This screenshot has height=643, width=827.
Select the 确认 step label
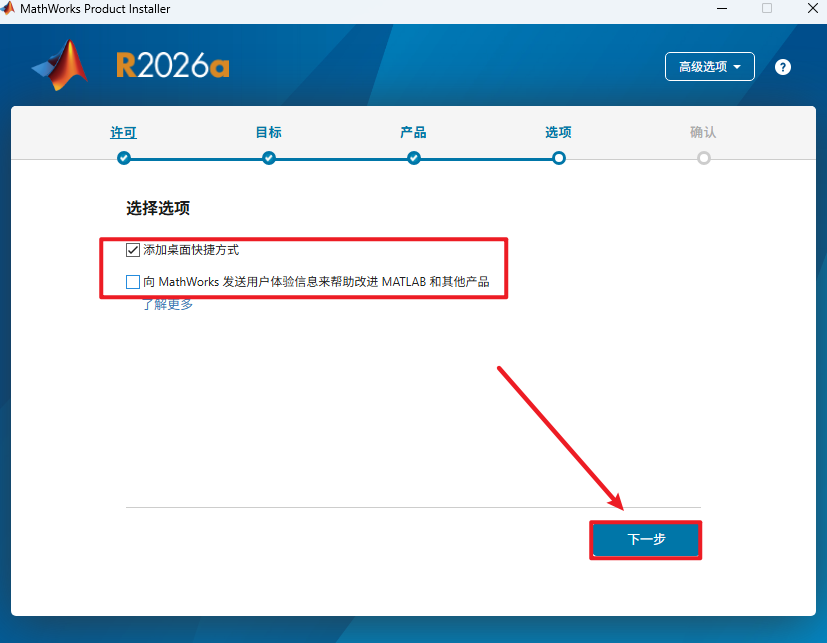[704, 132]
